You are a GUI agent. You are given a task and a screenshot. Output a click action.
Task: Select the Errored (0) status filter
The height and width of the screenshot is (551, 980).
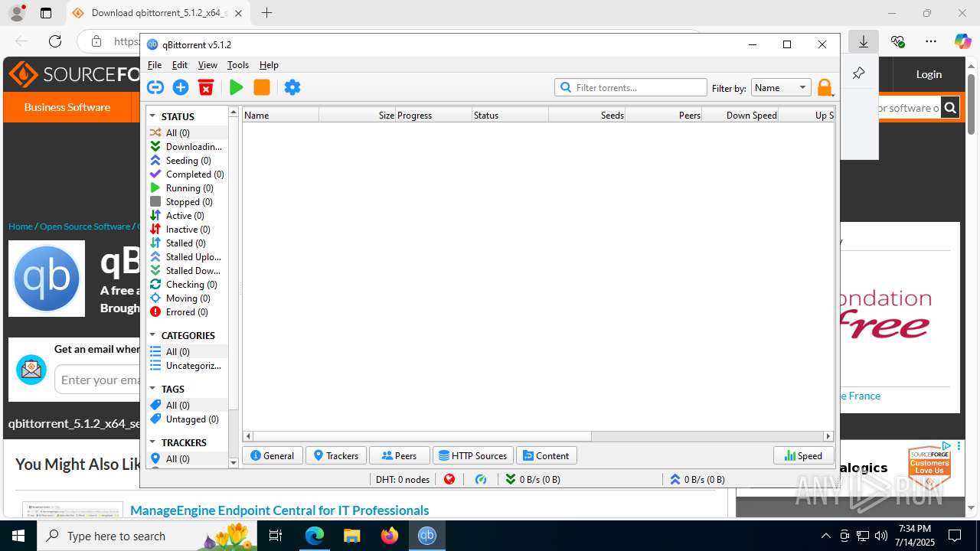click(x=188, y=311)
